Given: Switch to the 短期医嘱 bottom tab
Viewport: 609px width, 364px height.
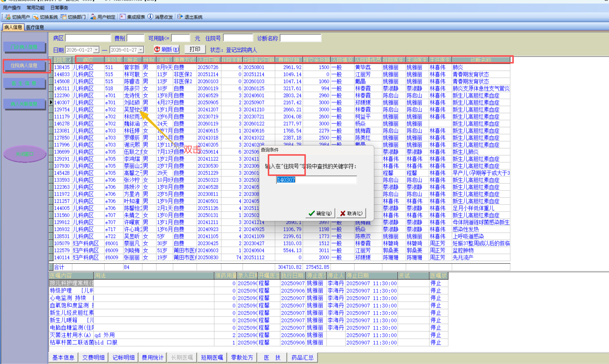Looking at the screenshot, I should coord(212,357).
